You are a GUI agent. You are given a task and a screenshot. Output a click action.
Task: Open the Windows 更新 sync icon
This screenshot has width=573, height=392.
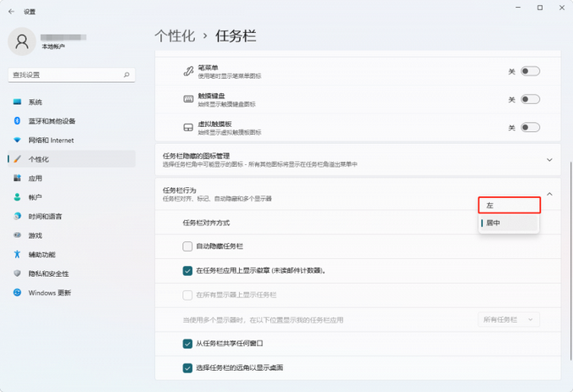(x=17, y=292)
